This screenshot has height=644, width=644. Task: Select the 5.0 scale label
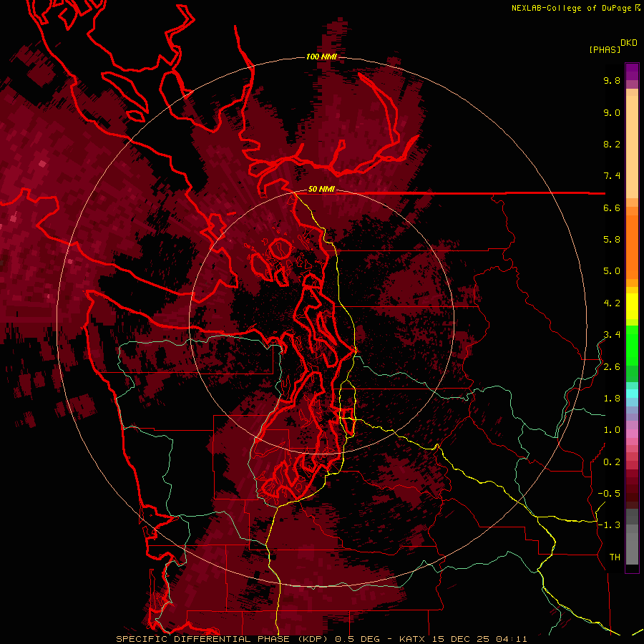pos(612,271)
